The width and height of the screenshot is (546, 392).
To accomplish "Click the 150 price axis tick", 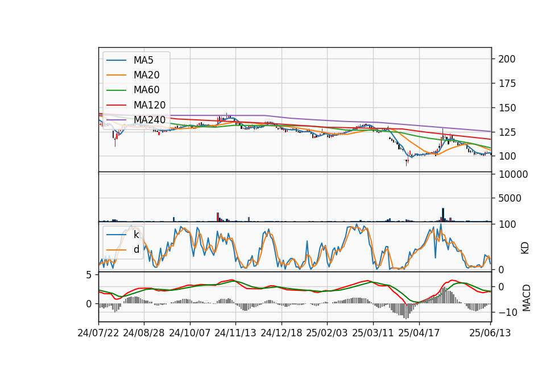I will (507, 108).
